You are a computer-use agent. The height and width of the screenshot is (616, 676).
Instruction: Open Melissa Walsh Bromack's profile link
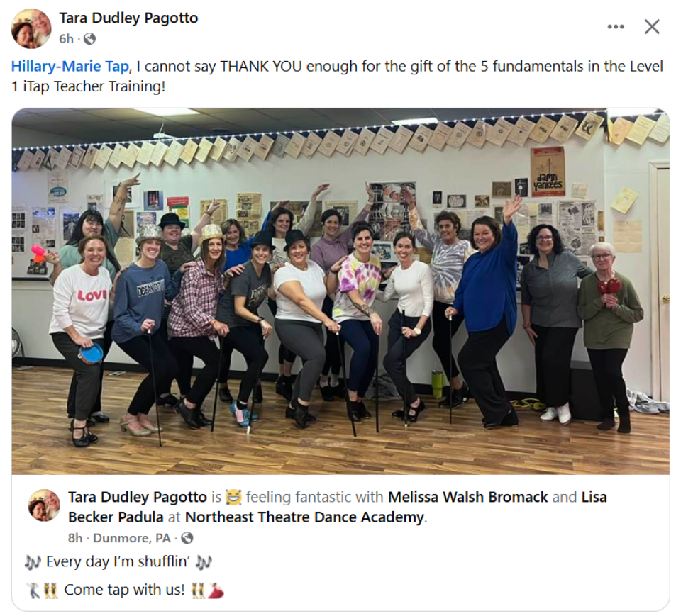click(x=467, y=497)
